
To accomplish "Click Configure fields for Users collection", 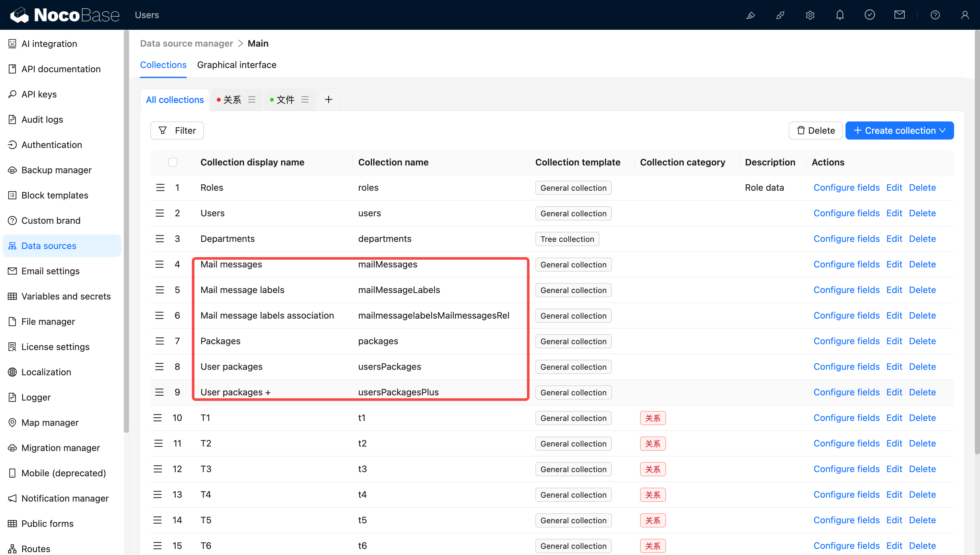I will coord(846,213).
